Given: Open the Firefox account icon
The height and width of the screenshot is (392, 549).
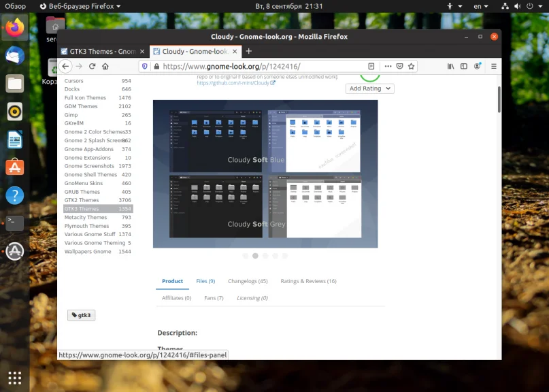Looking at the screenshot, I should tap(477, 66).
